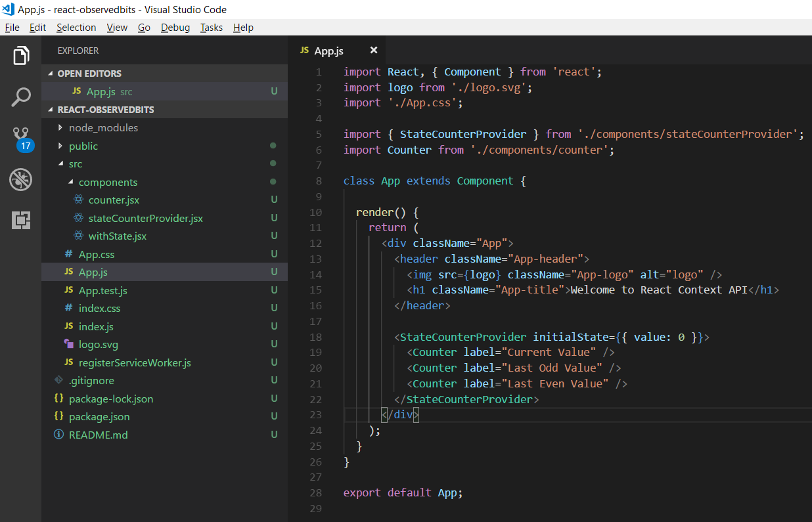The height and width of the screenshot is (522, 812).
Task: Click the Debug icon in the activity bar
Action: [20, 179]
